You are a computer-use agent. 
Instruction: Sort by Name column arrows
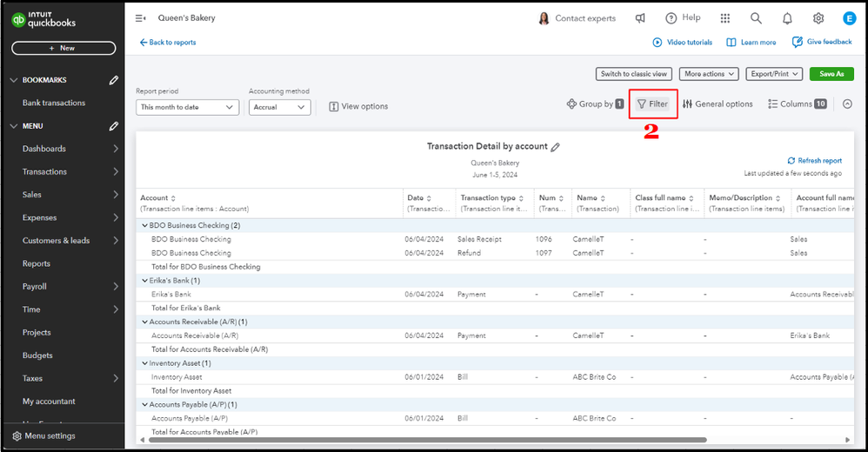click(603, 198)
